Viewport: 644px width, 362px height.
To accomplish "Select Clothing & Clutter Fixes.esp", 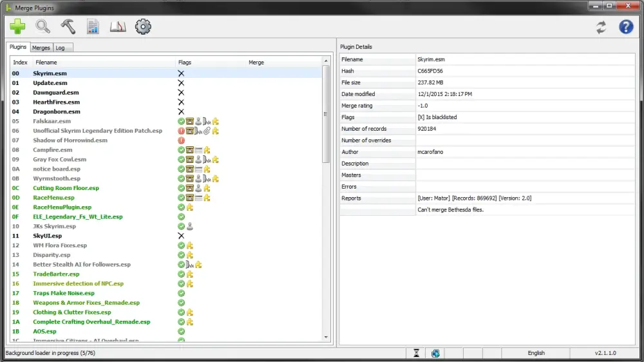I will point(72,312).
